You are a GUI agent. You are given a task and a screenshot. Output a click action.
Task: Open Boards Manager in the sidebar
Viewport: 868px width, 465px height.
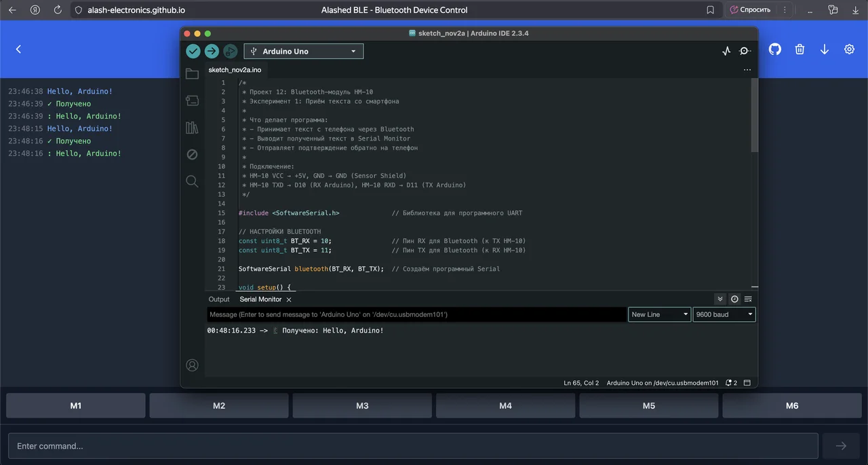tap(192, 100)
